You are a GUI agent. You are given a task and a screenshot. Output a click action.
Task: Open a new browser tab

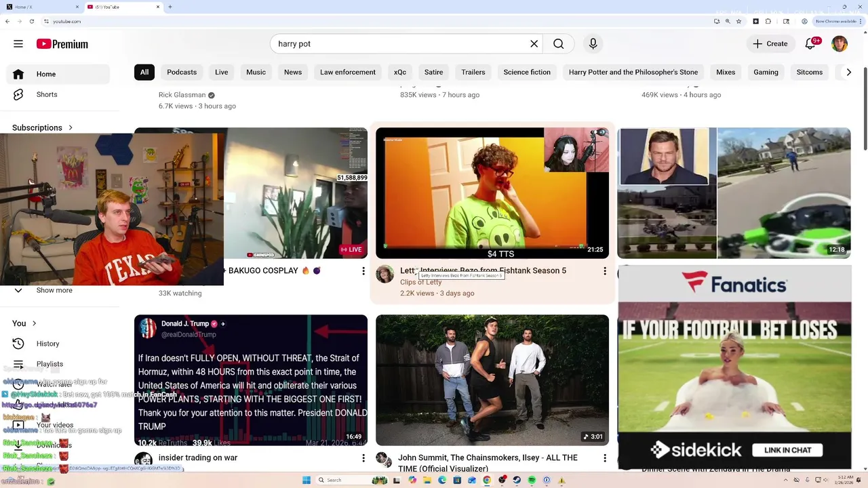[x=170, y=7]
